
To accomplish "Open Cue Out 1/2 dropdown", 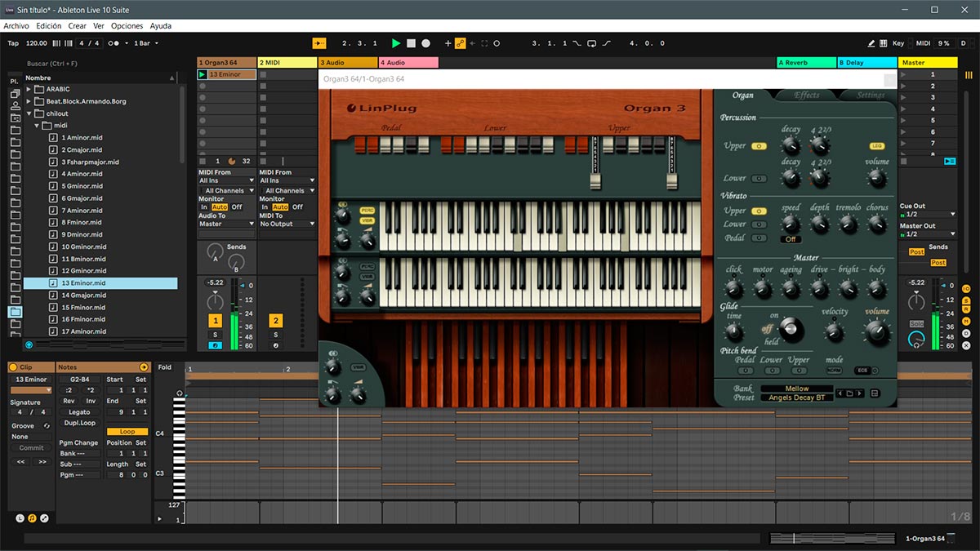I will [926, 214].
